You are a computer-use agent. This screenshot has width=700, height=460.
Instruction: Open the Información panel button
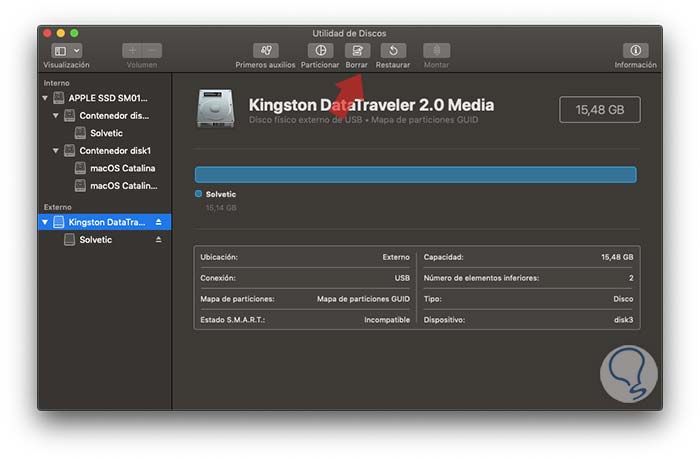(635, 51)
